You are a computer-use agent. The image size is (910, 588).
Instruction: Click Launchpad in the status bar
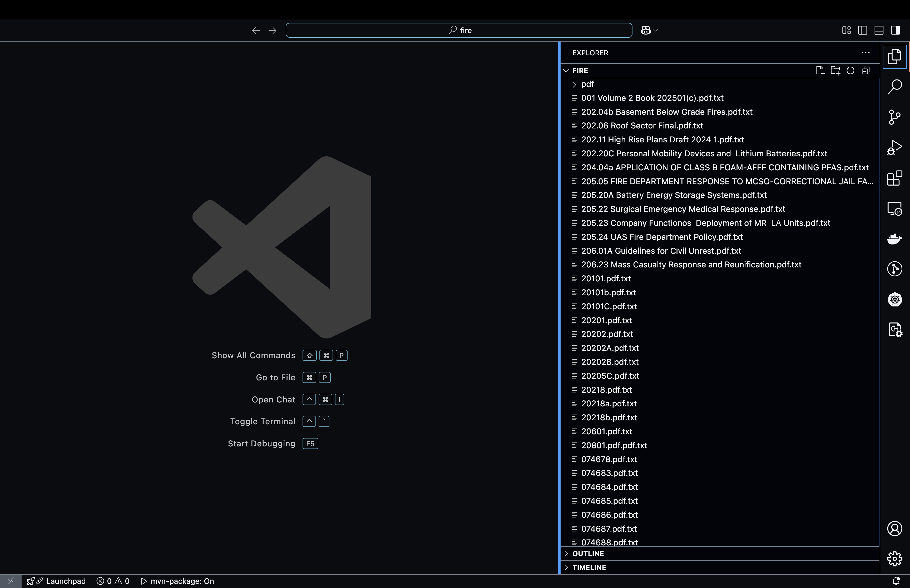coord(66,581)
